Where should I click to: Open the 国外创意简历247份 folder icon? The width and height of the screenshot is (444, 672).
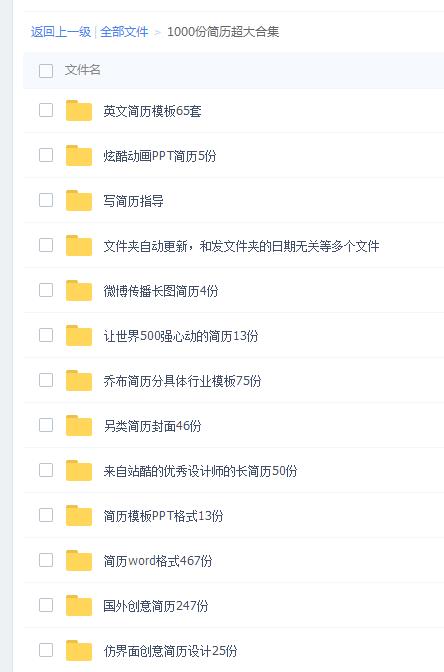tap(79, 606)
